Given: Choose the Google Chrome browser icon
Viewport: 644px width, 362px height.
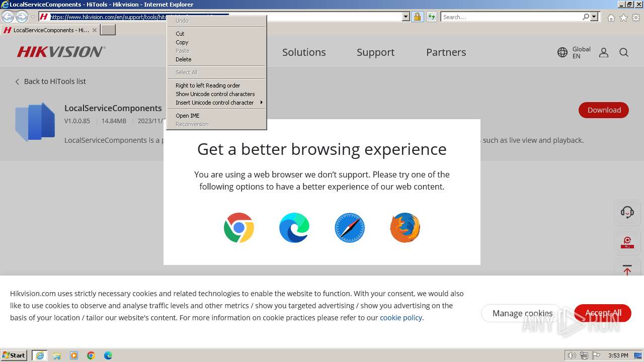Looking at the screenshot, I should [x=239, y=228].
